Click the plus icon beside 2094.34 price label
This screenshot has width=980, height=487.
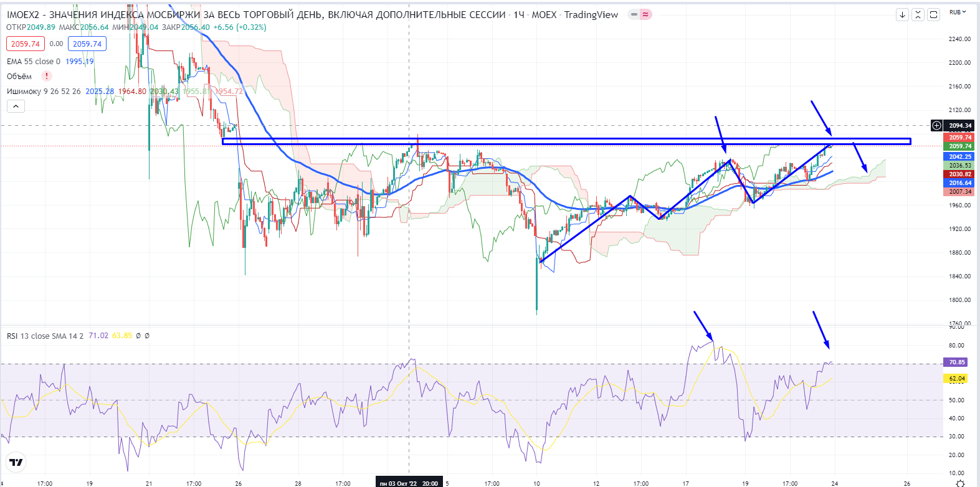[936, 125]
